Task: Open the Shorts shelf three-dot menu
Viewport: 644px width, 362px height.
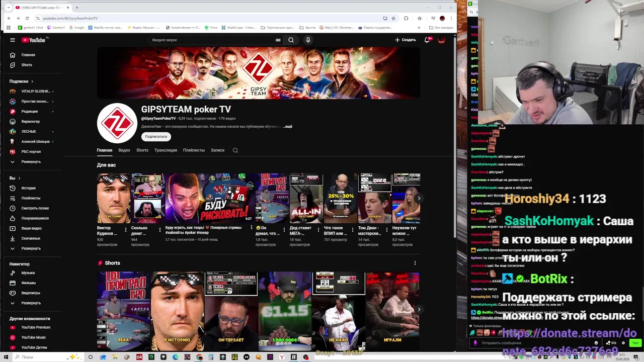Action: tap(415, 263)
